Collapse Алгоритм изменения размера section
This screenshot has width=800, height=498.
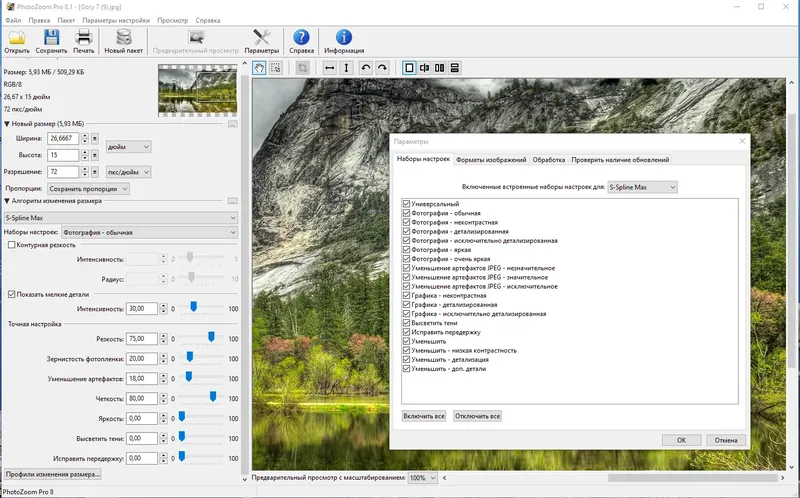click(7, 201)
